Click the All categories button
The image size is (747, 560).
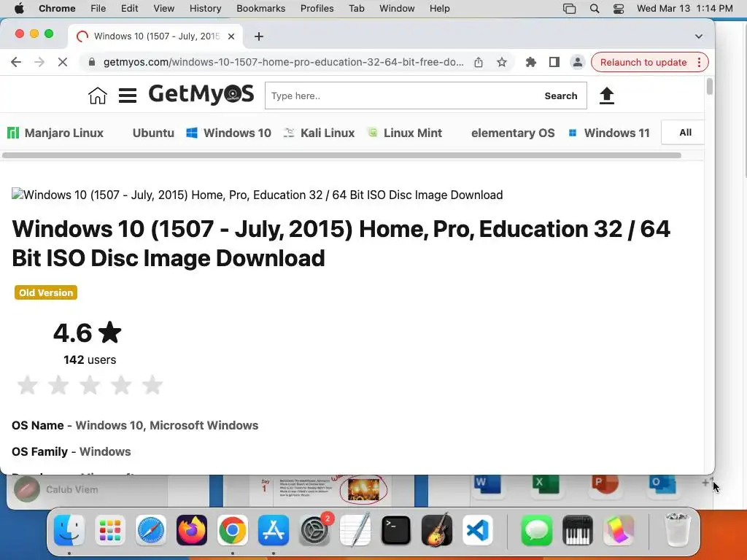pos(683,133)
